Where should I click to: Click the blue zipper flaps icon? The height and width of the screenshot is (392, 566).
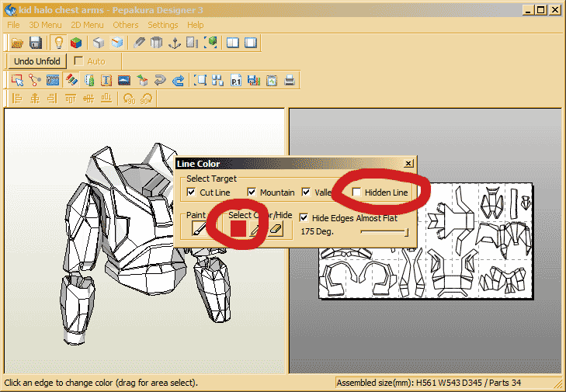(x=53, y=80)
